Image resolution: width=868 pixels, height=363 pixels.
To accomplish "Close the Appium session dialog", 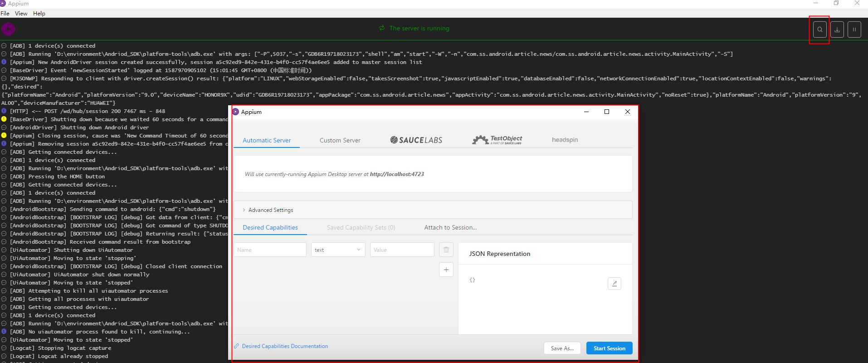I will (x=628, y=112).
